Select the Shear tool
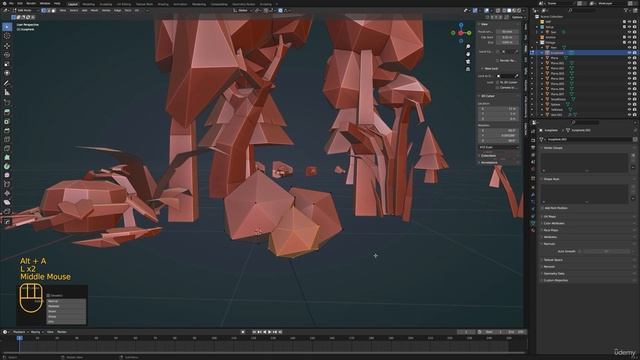640x360 pixels. coord(7,202)
